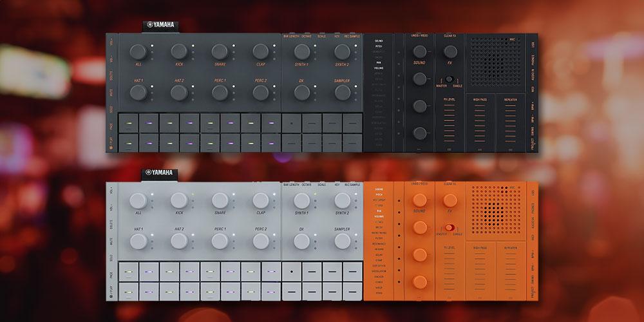
Task: Click the KICK knob on the black unit
Action: coord(179,52)
